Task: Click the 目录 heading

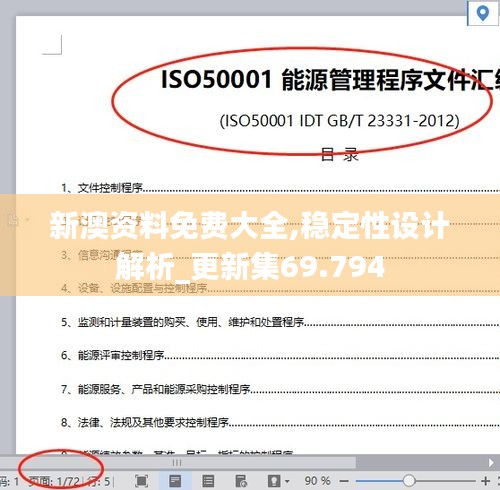Action: (340, 155)
